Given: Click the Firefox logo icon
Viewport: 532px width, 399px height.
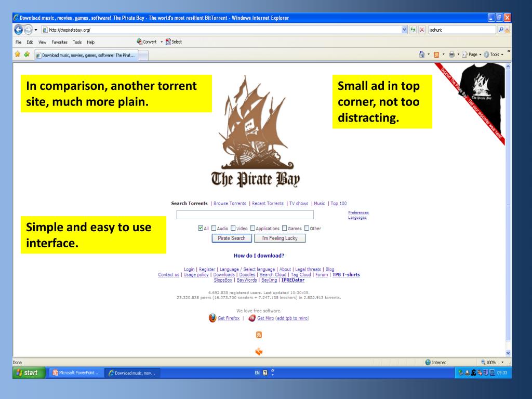Looking at the screenshot, I should (212, 318).
